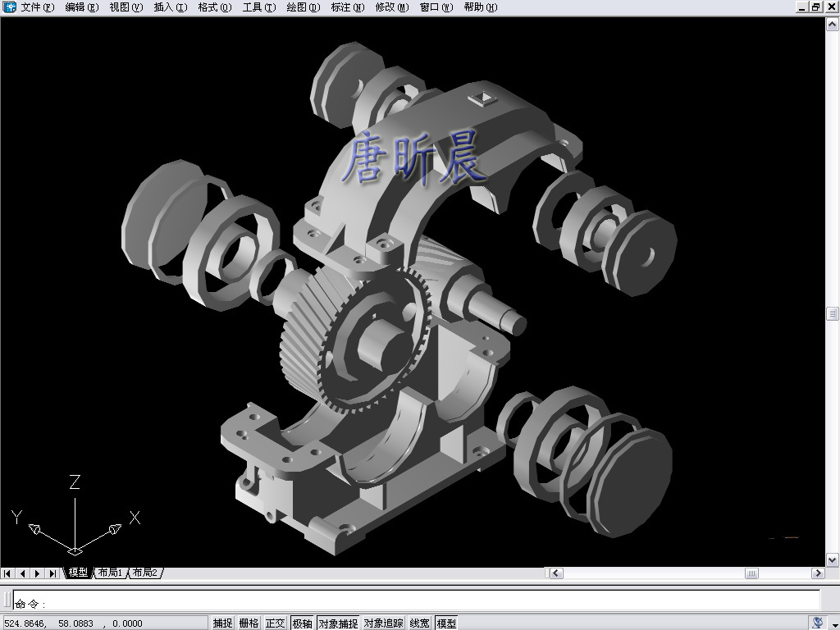Viewport: 840px width, 630px height.
Task: Toggle the 对象追踪 object tracking button
Action: (384, 623)
